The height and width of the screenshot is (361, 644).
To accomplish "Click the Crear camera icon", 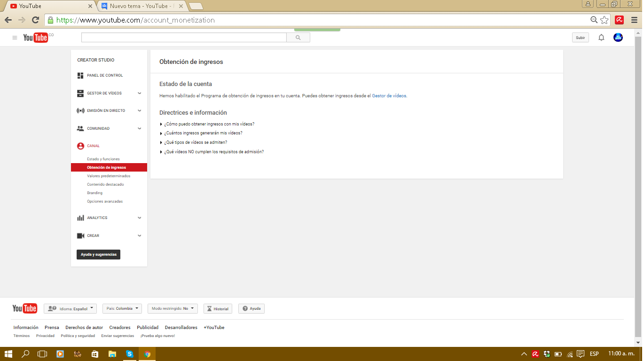I will coord(80,235).
